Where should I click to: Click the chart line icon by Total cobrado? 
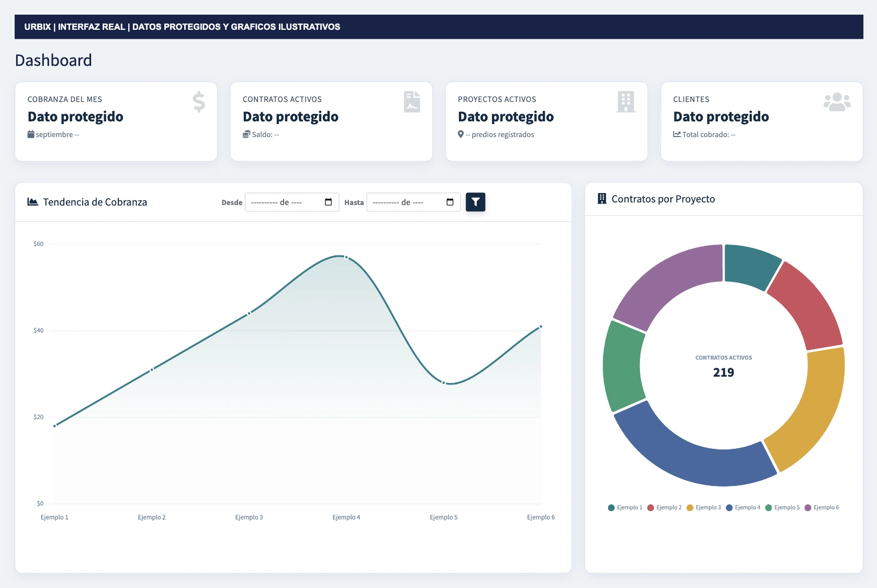677,134
